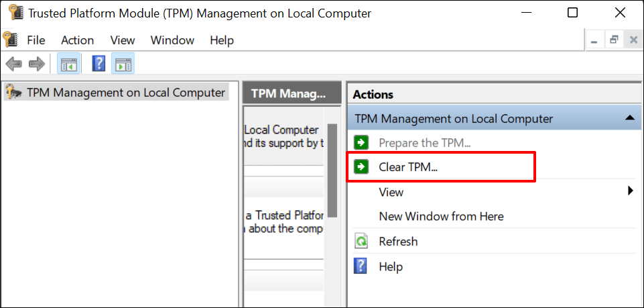Screen dimensions: 644x308
Task: Click Prepare the TPM... action
Action: 424,142
